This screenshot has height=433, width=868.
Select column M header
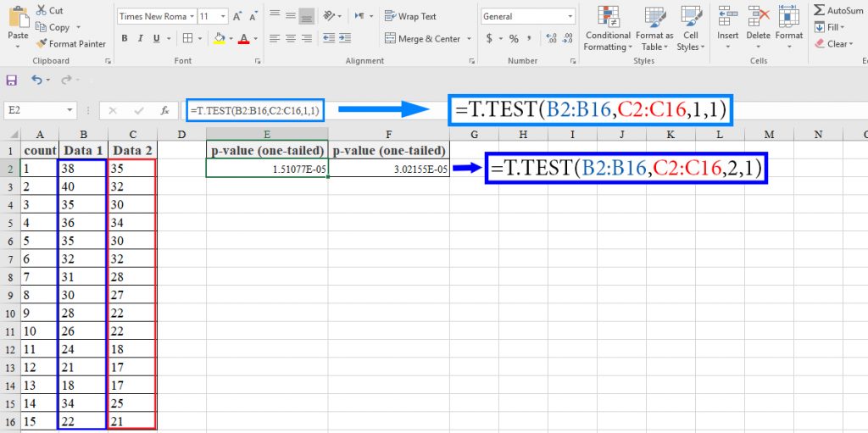[x=768, y=134]
